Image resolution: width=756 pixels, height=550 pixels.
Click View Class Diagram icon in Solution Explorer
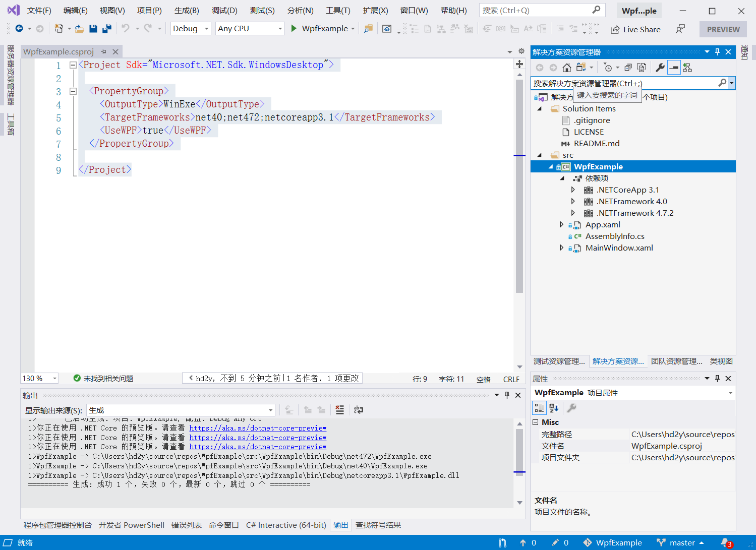(x=687, y=68)
